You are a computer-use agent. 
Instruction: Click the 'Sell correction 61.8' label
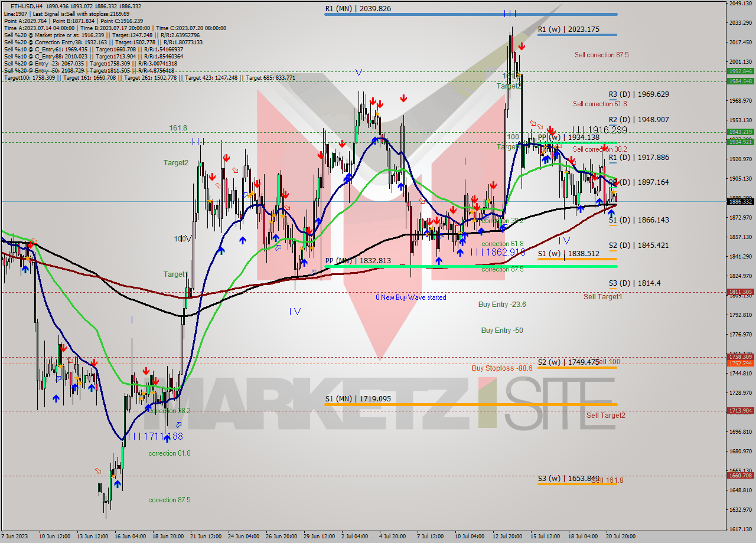(600, 104)
